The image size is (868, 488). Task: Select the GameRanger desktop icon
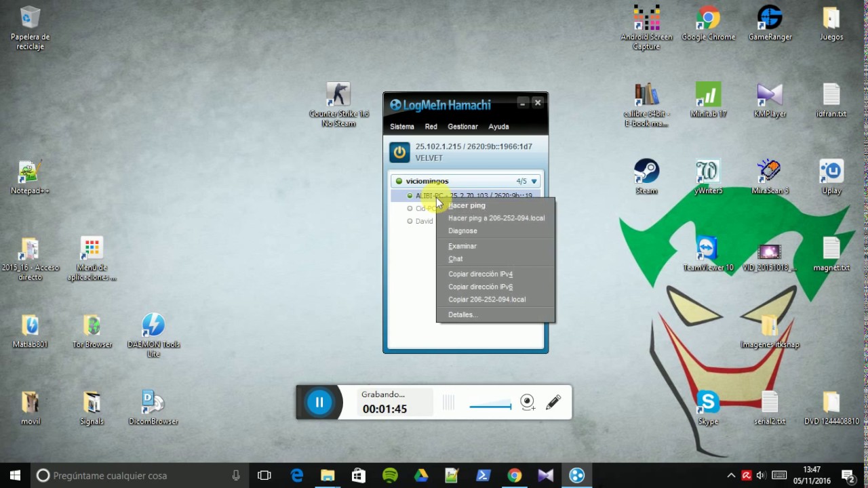pyautogui.click(x=770, y=23)
